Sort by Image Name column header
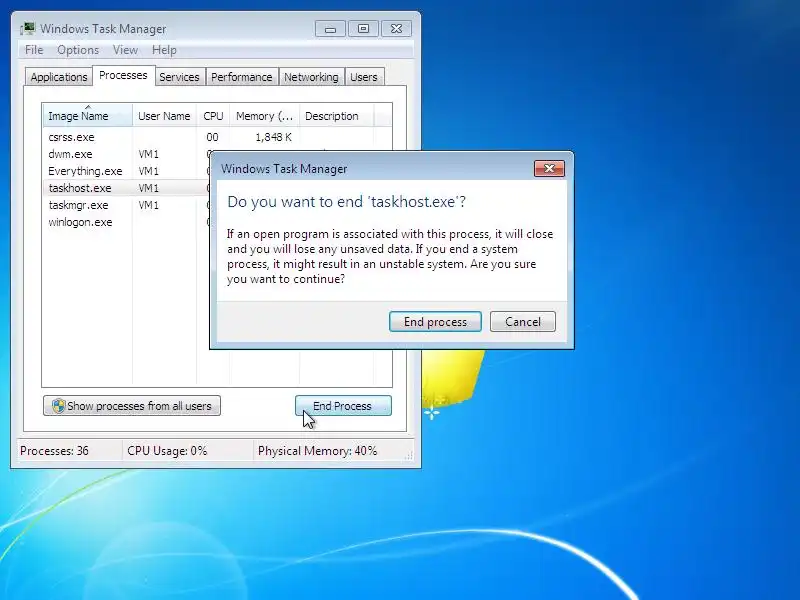The width and height of the screenshot is (800, 600). click(88, 116)
